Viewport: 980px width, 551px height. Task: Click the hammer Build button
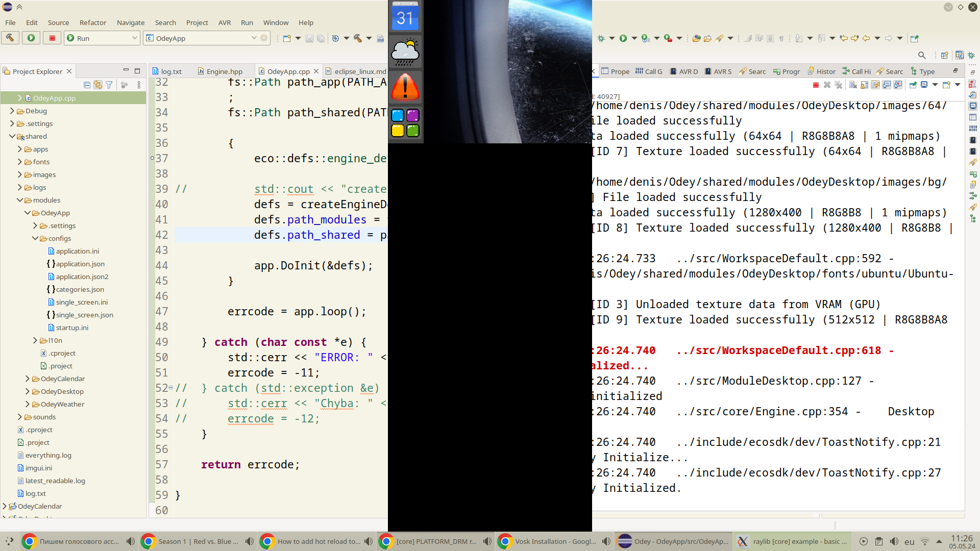(10, 38)
